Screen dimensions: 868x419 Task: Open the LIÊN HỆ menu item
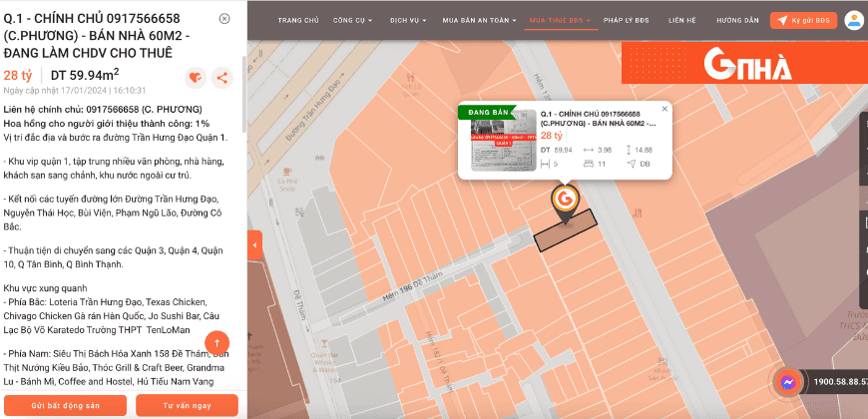[x=681, y=21]
